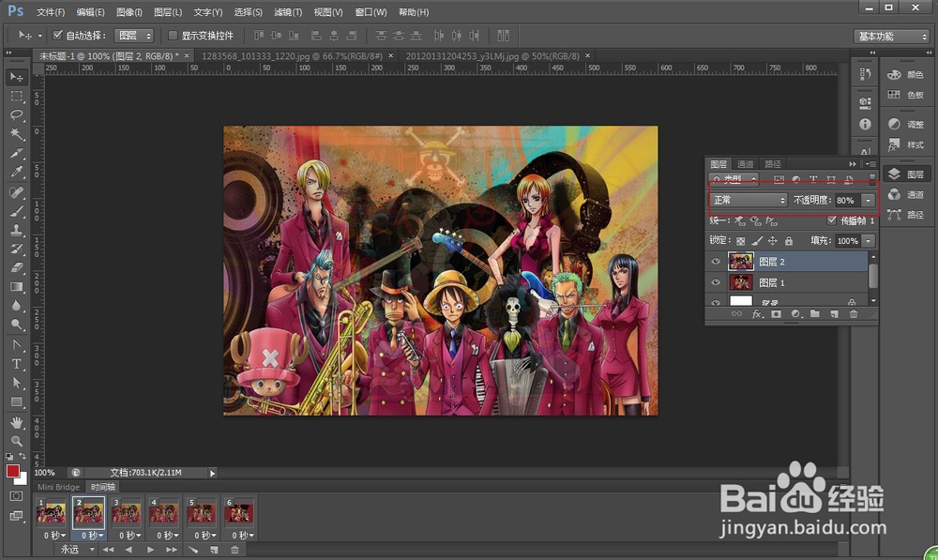Image resolution: width=938 pixels, height=560 pixels.
Task: Open the 类型 layer filter dropdown
Action: click(734, 179)
